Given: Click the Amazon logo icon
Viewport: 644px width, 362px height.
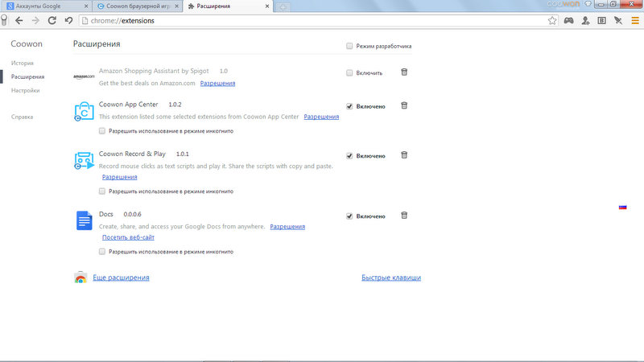Looking at the screenshot, I should [84, 76].
